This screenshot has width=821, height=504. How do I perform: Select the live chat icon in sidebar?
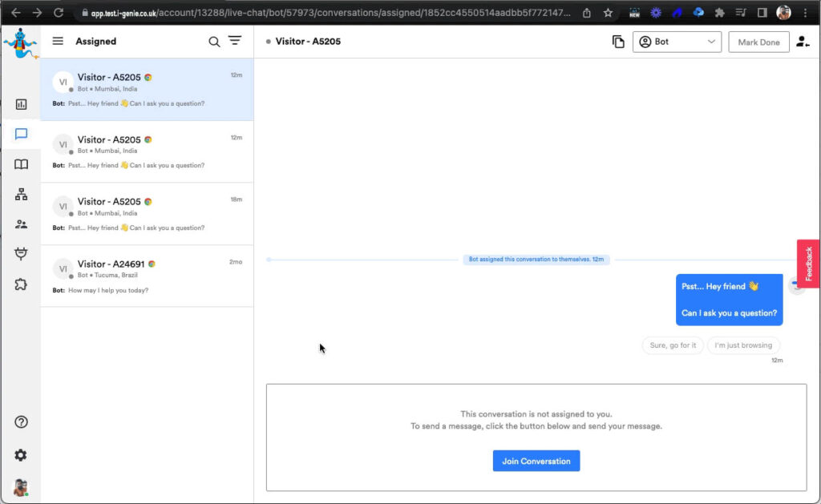[21, 134]
